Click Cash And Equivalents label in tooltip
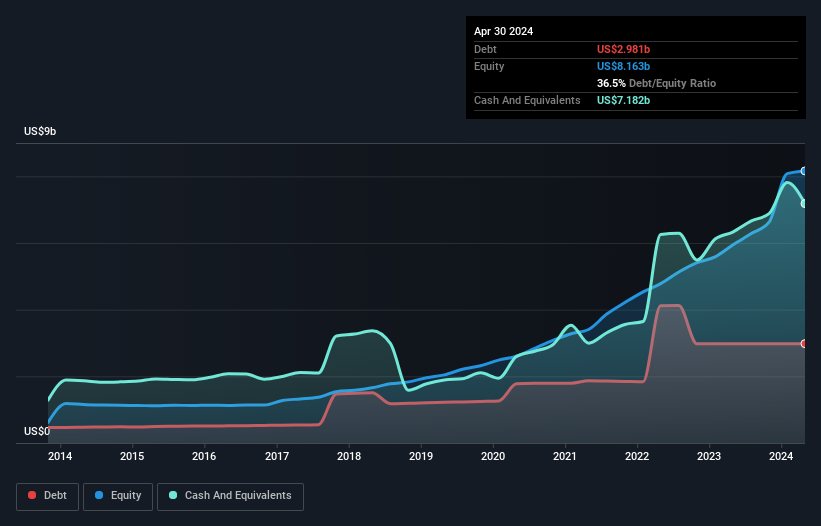Screen dimensions: 821x526 pyautogui.click(x=527, y=100)
